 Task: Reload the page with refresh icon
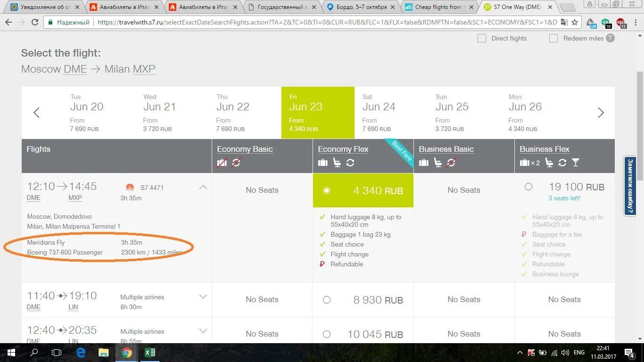[x=35, y=22]
